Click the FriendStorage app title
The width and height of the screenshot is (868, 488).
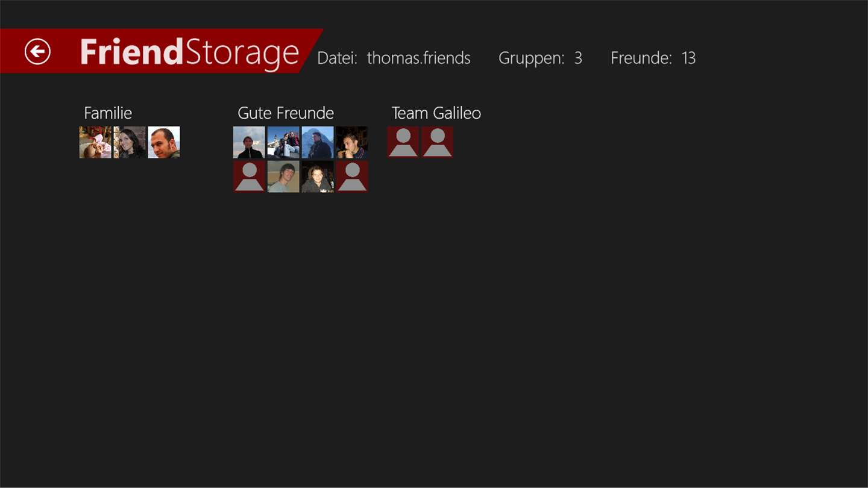[189, 52]
